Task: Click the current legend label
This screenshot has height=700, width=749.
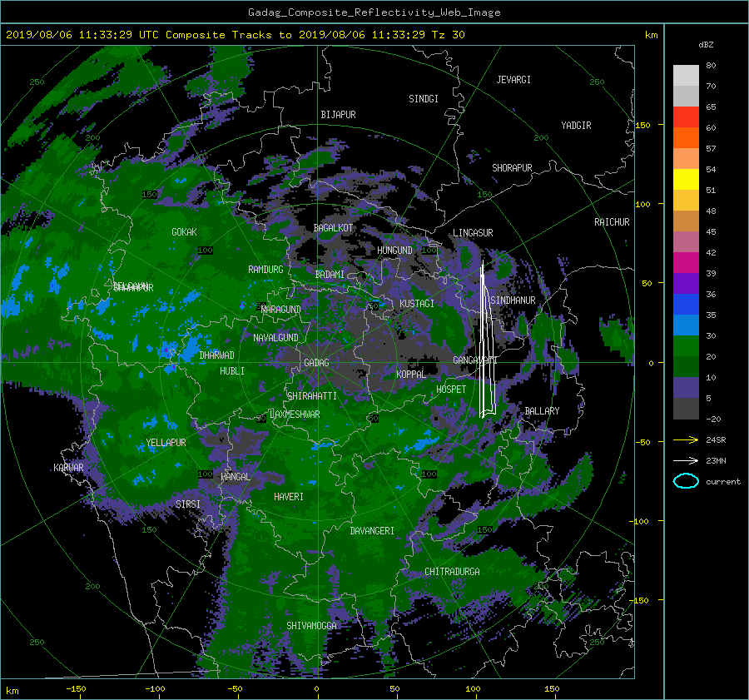Action: click(x=722, y=482)
